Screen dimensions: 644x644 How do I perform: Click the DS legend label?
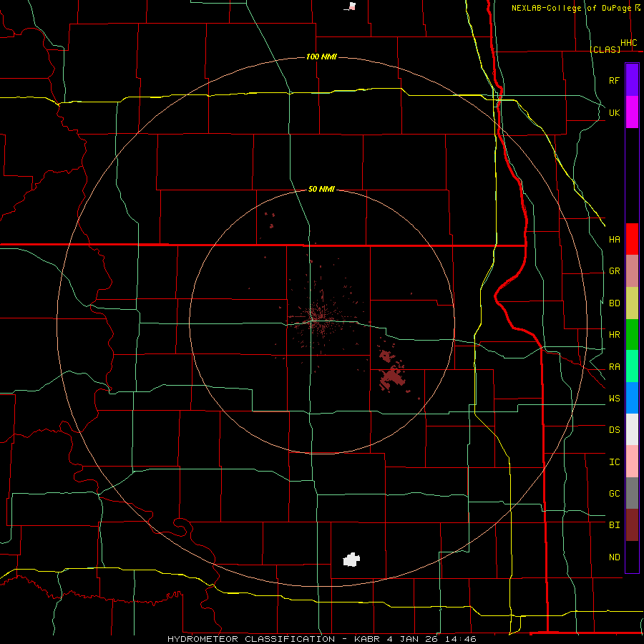coord(614,429)
